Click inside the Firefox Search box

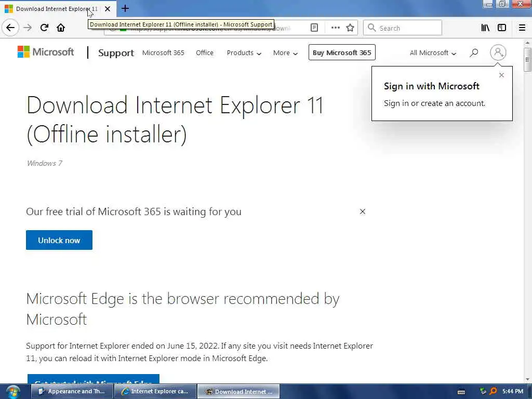click(x=403, y=28)
